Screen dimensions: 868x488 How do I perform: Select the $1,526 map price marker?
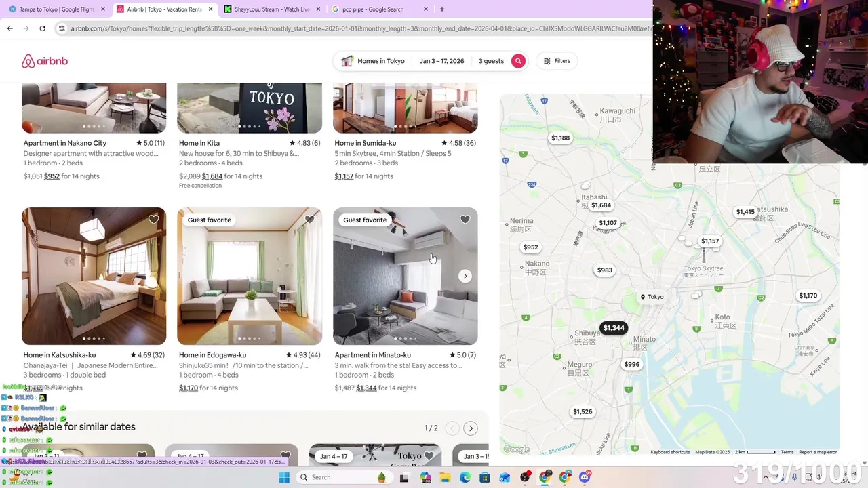(583, 411)
